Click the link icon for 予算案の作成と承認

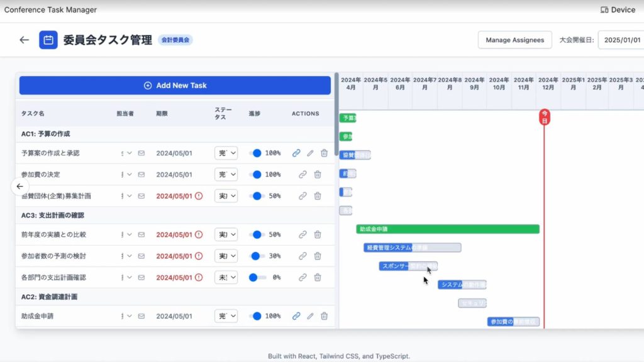(296, 153)
